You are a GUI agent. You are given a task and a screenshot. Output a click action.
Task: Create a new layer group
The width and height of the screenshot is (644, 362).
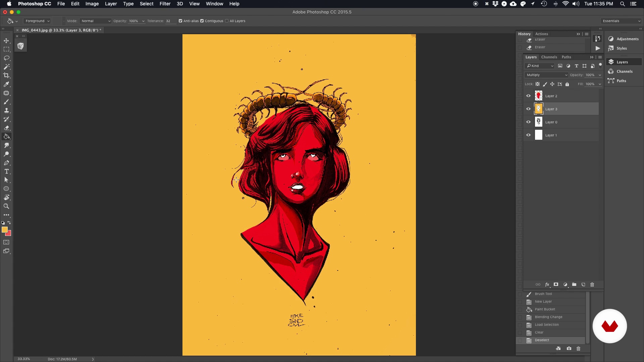[574, 285]
